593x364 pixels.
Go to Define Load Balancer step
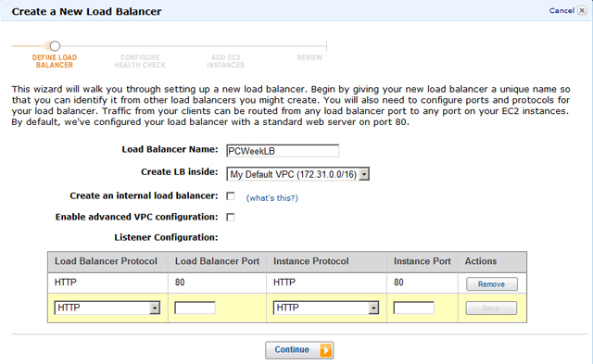click(x=55, y=61)
